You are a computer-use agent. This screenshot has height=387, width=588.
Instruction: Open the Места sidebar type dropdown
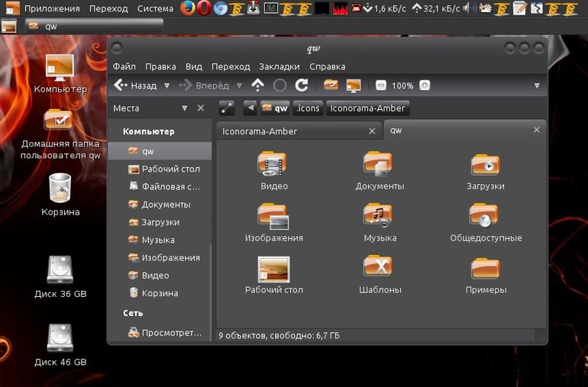pyautogui.click(x=185, y=108)
